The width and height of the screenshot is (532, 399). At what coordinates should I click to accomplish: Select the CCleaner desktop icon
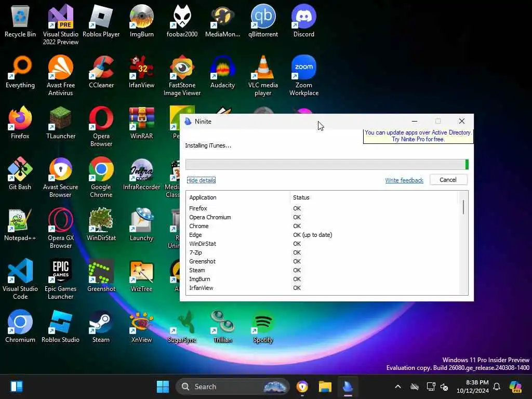point(101,72)
